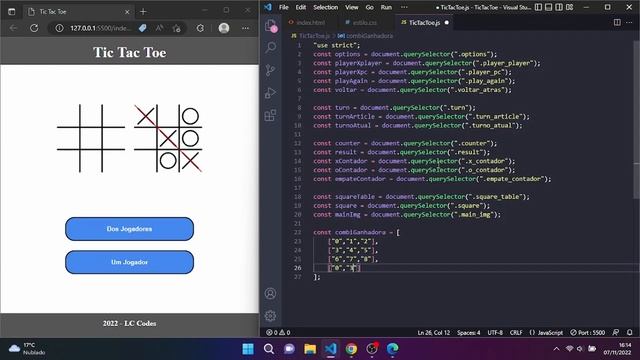The width and height of the screenshot is (640, 360).
Task: Open the Run menu
Action: 386,7
